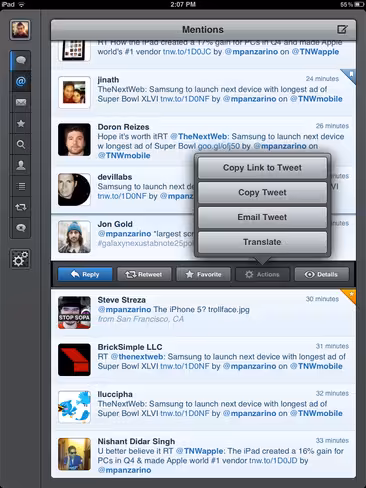
Task: Choose Copy Tweet from popup
Action: (x=262, y=192)
